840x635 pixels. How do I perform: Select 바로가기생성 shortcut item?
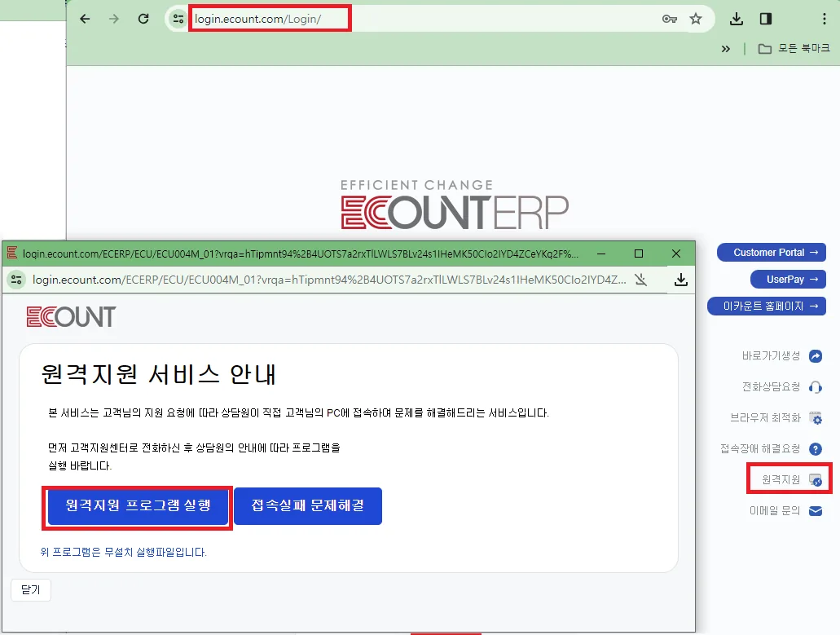pos(781,356)
